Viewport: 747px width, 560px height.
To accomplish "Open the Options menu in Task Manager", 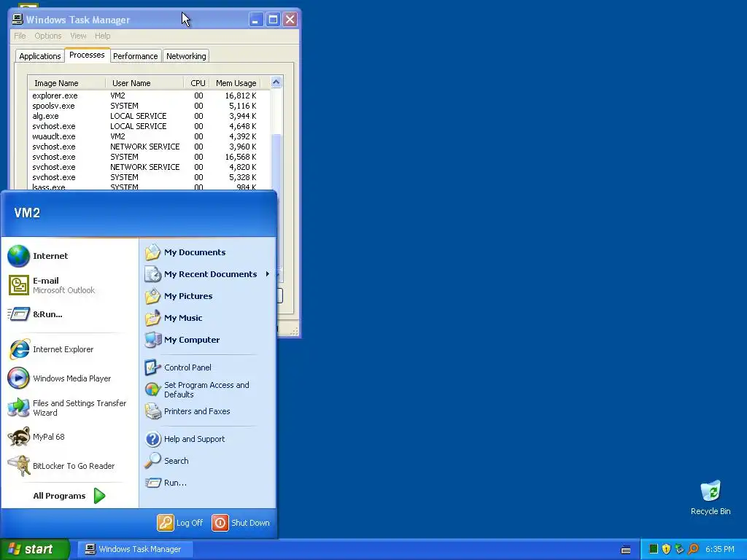I will (x=48, y=36).
